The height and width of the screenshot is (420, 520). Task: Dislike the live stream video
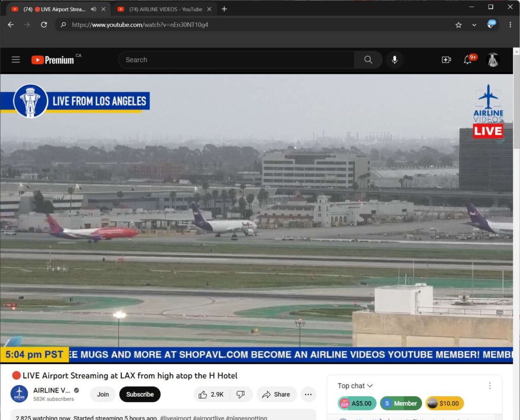point(241,394)
